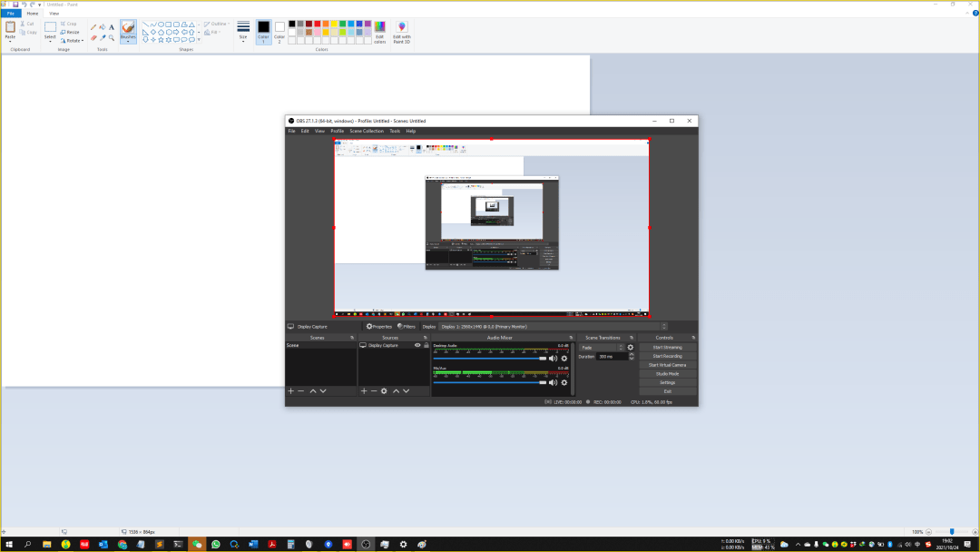
Task: Enable Studio Mode in OBS
Action: (x=667, y=373)
